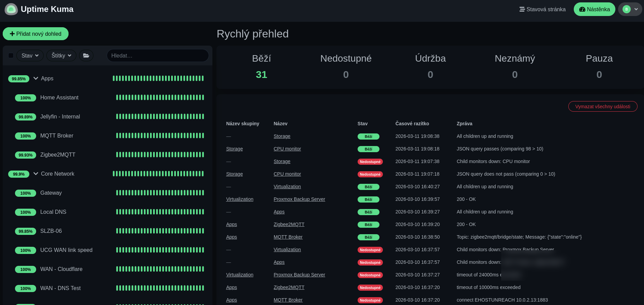Click Vymazat všechny události button
Screen dimensions: 644x305
(x=602, y=107)
